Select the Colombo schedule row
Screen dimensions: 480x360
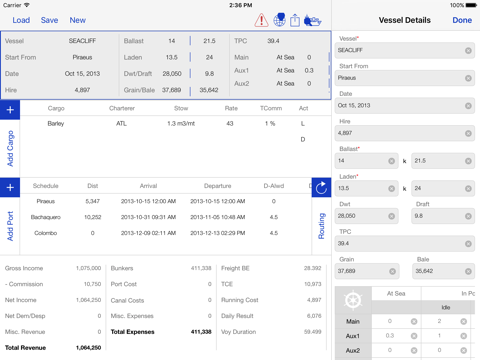pyautogui.click(x=166, y=233)
